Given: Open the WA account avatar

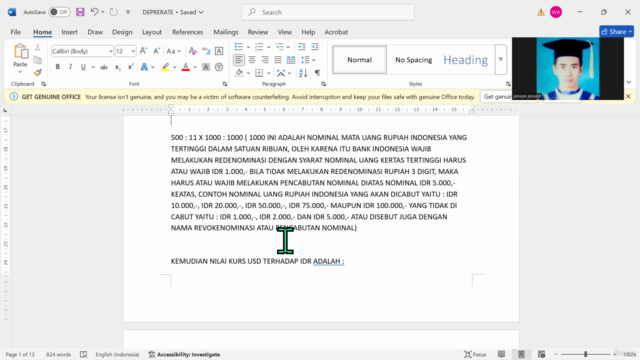Looking at the screenshot, I should (556, 12).
